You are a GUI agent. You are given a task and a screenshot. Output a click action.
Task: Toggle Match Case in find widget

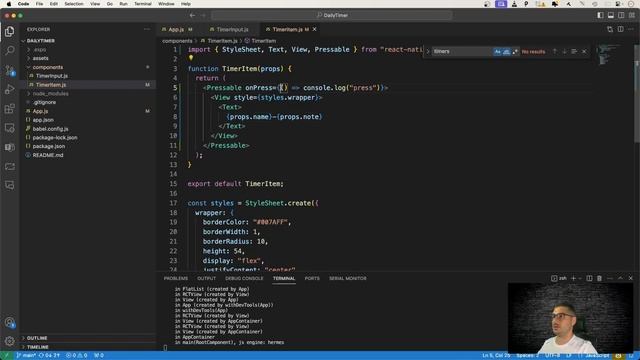(497, 52)
